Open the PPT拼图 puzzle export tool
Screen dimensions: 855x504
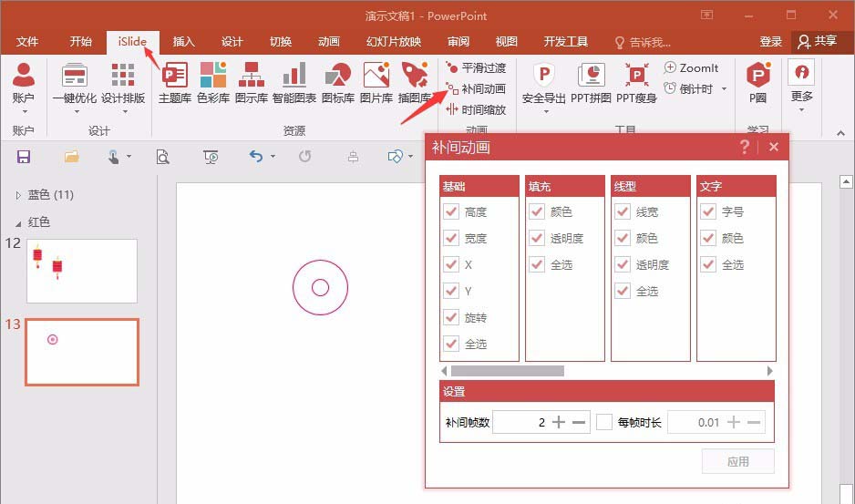click(591, 82)
